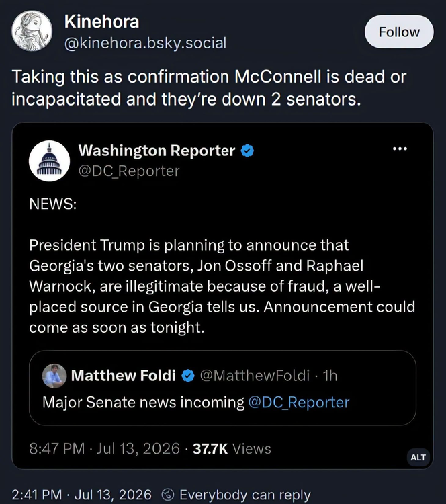This screenshot has height=504, width=446.
Task: Click Everybody can reply text
Action: click(x=245, y=495)
